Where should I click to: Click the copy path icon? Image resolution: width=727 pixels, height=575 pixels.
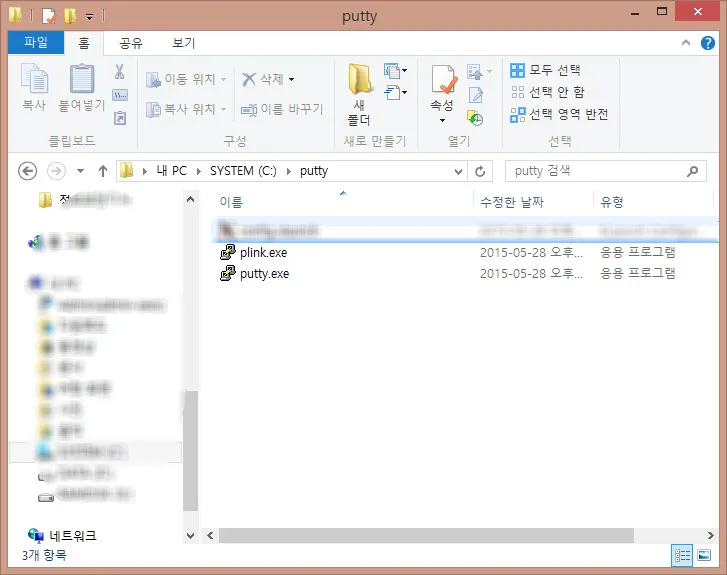[120, 95]
